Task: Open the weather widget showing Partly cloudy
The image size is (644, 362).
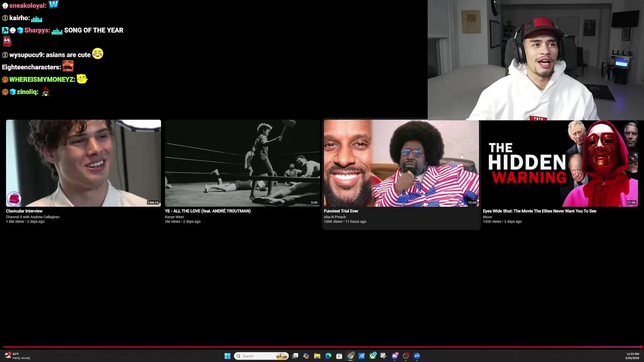Action: pos(18,356)
